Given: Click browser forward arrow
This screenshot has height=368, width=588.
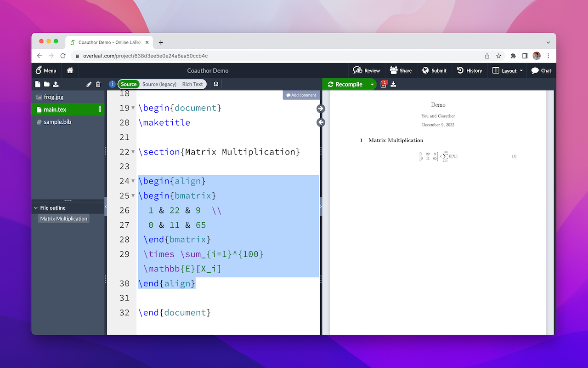Looking at the screenshot, I should (51, 56).
